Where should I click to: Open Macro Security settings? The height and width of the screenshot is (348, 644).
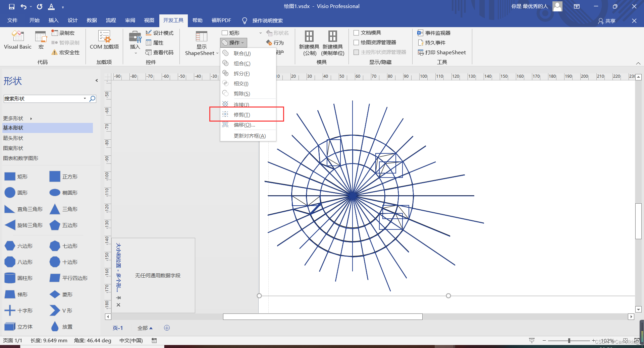[66, 52]
